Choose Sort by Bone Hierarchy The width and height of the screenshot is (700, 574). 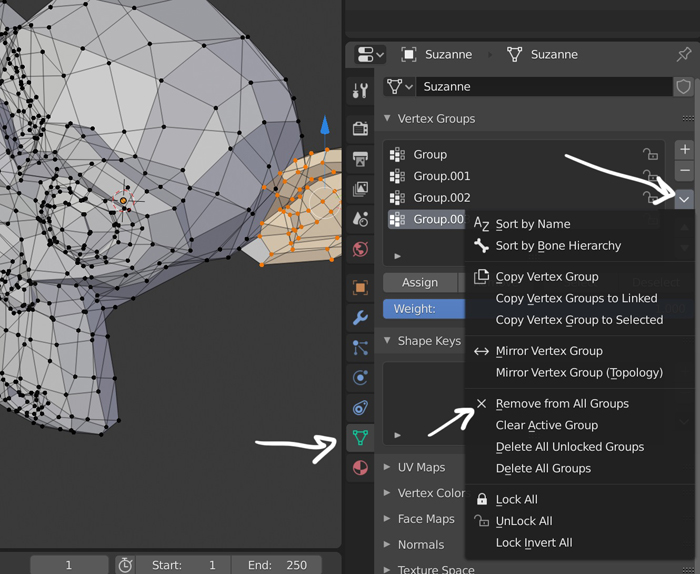click(579, 245)
